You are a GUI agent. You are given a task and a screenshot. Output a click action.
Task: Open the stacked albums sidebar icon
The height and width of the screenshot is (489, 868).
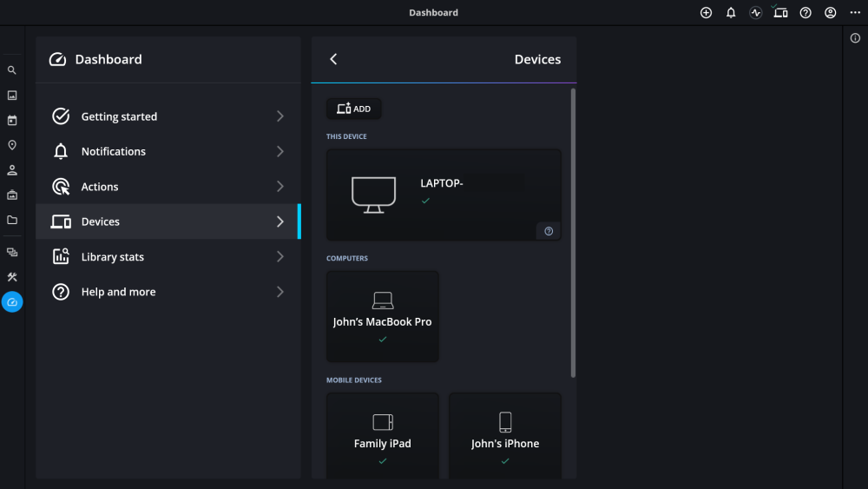point(11,252)
